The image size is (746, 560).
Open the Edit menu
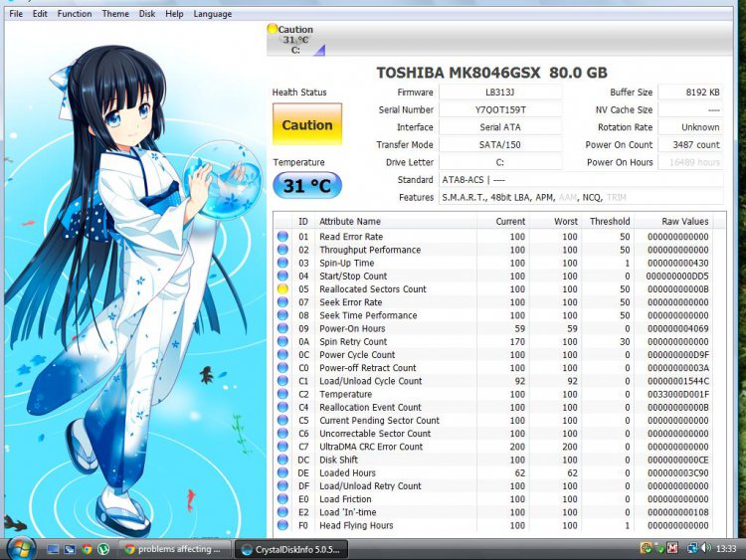pyautogui.click(x=40, y=14)
